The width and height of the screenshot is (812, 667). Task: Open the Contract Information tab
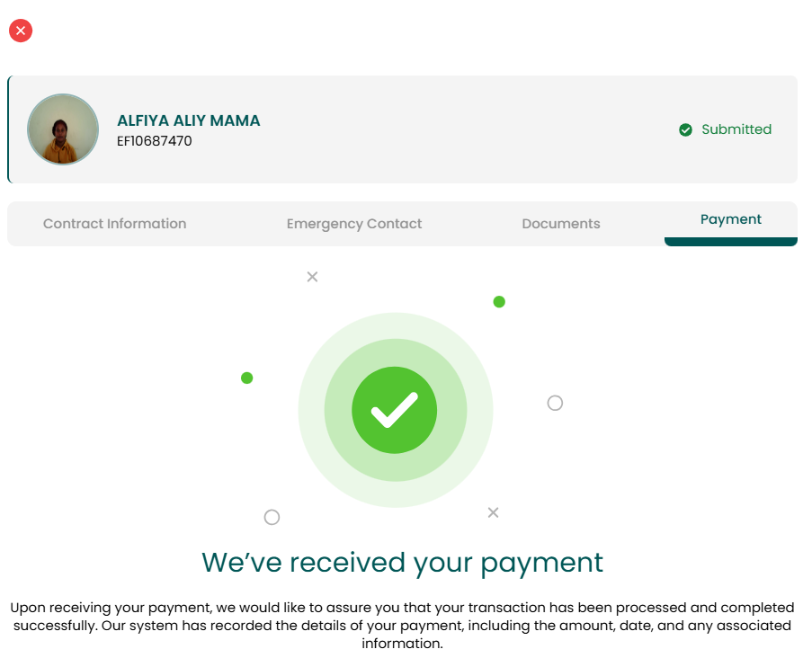coord(114,224)
